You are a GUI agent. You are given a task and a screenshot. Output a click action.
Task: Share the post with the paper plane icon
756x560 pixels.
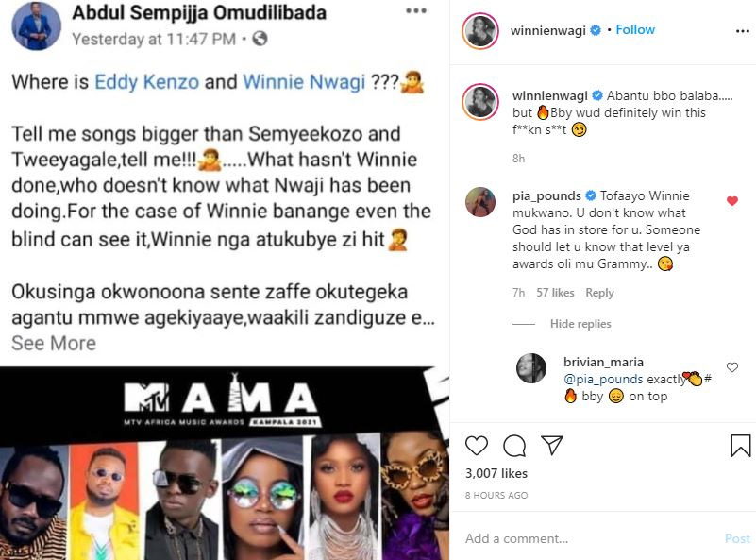point(551,445)
